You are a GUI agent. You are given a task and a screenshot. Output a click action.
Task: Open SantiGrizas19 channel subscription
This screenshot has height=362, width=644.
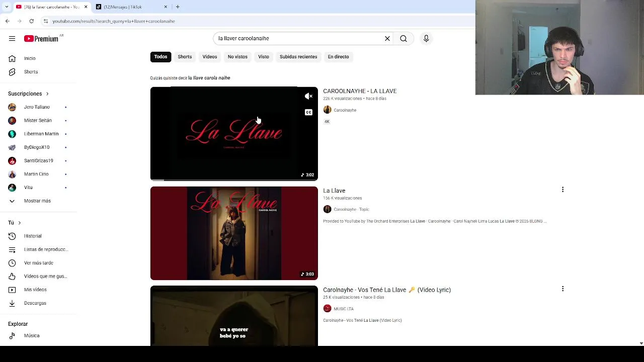pyautogui.click(x=38, y=160)
